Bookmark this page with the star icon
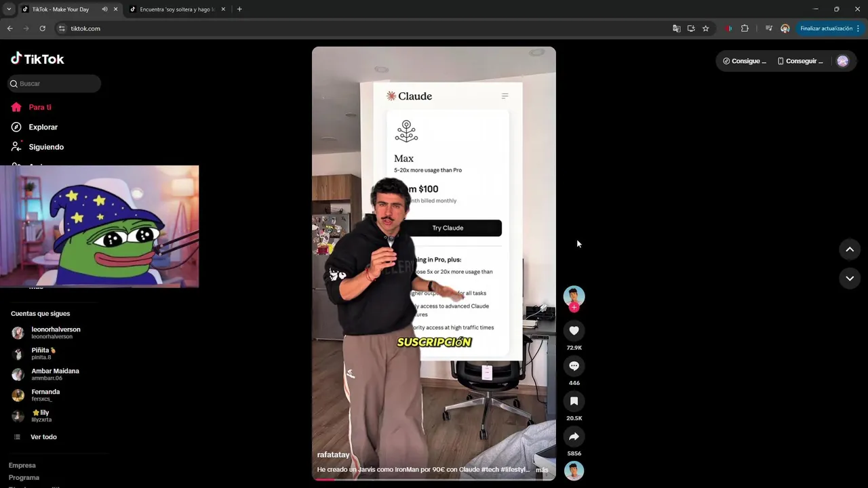868x488 pixels. coord(705,28)
